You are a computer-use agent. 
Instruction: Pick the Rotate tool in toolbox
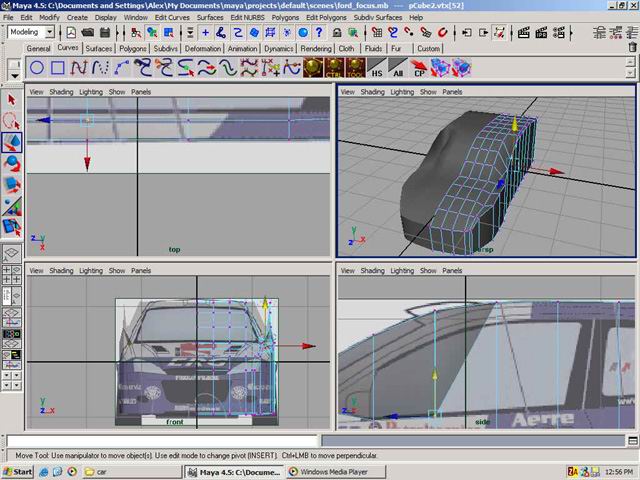click(x=12, y=164)
